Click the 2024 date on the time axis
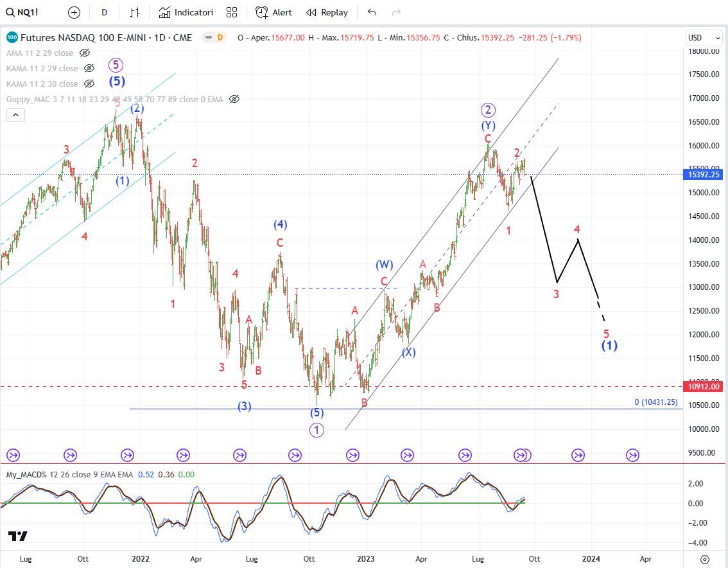 pos(591,559)
